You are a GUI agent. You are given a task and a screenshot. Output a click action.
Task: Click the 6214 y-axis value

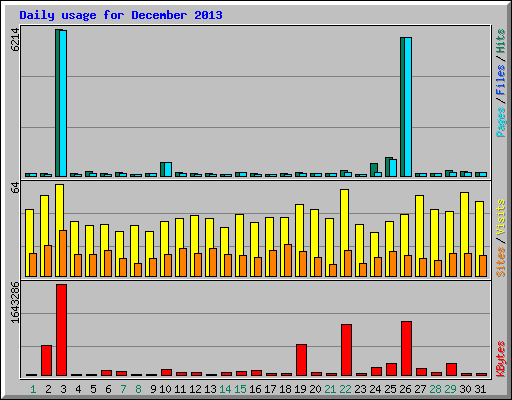[15, 39]
